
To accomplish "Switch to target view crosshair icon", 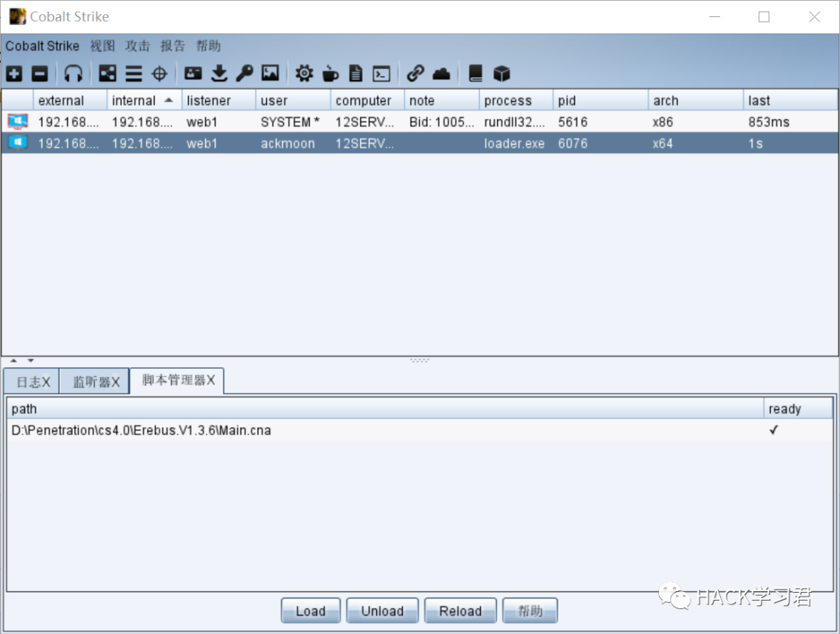I will tap(159, 73).
